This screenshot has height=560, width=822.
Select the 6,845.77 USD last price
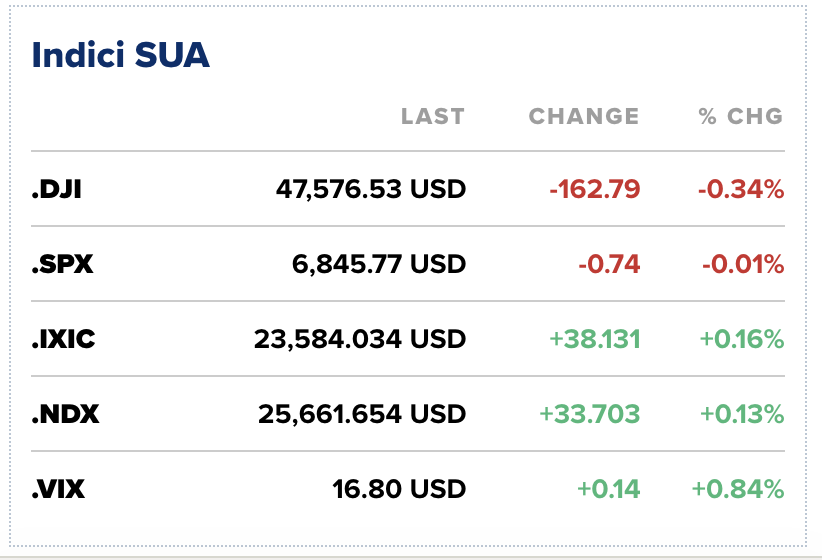pyautogui.click(x=380, y=264)
